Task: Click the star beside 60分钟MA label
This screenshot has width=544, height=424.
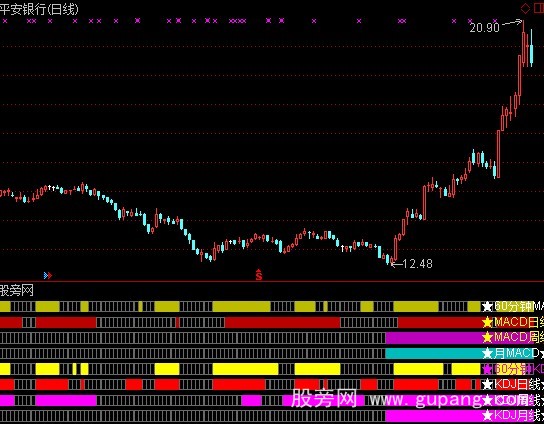Action: tap(487, 307)
